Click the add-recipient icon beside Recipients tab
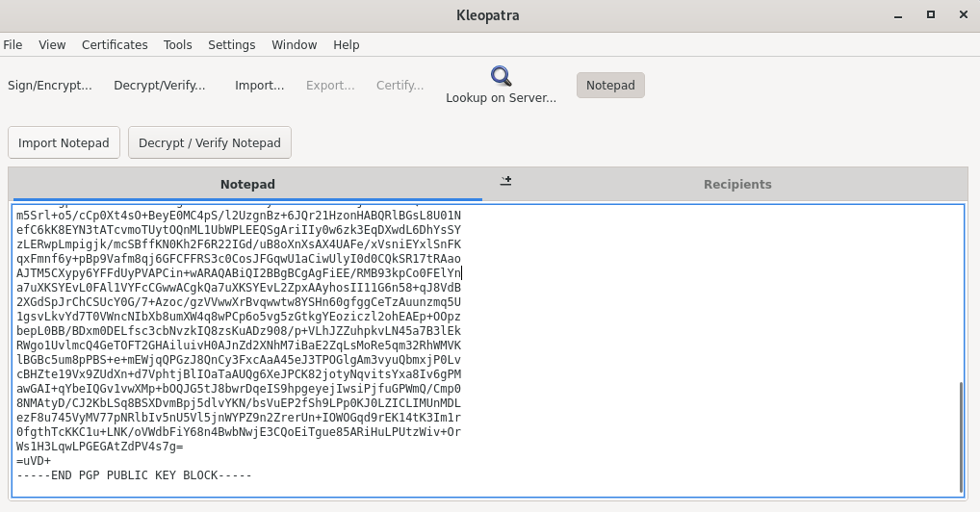This screenshot has height=512, width=980. (x=506, y=181)
